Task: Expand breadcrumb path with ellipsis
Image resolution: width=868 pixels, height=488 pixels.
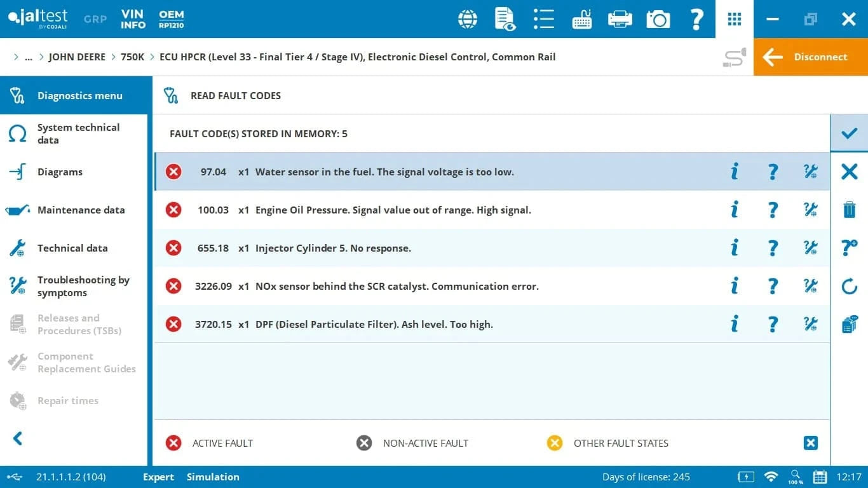Action: click(x=28, y=57)
